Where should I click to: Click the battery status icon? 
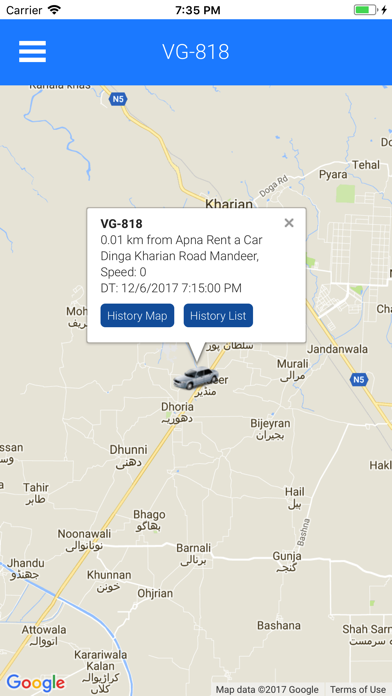click(x=365, y=10)
